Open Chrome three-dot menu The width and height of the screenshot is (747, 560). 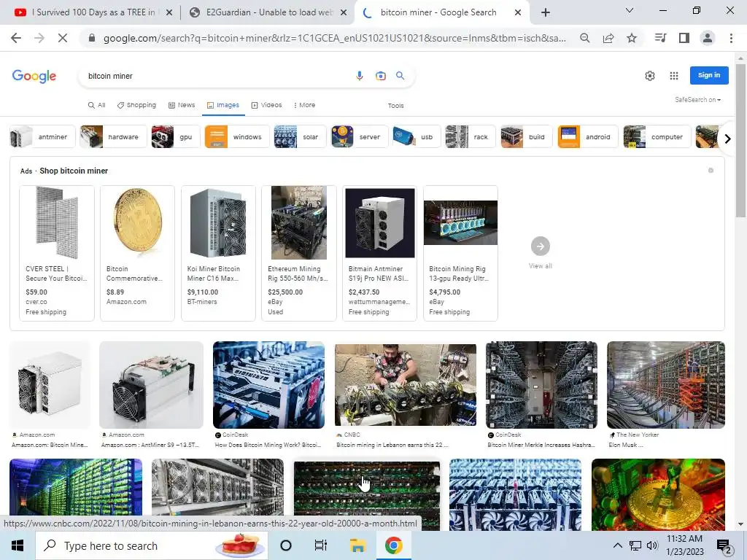[731, 38]
